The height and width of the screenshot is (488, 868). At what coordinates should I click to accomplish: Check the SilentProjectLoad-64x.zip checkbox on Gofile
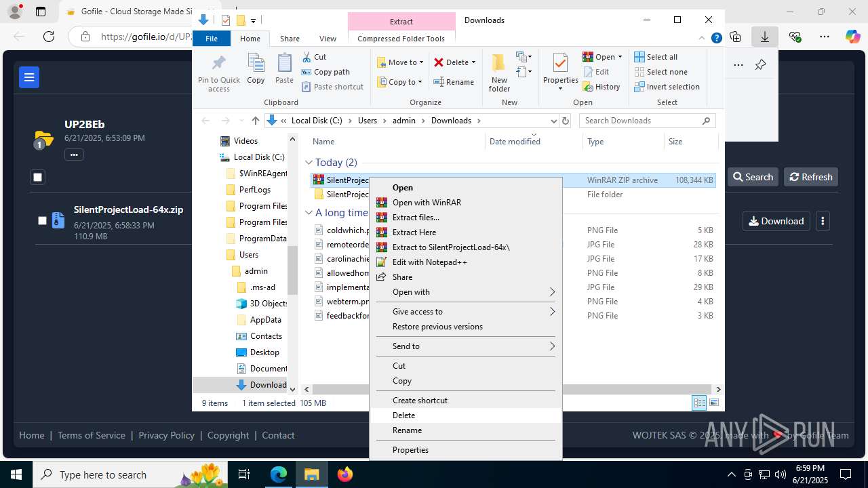[x=42, y=221]
